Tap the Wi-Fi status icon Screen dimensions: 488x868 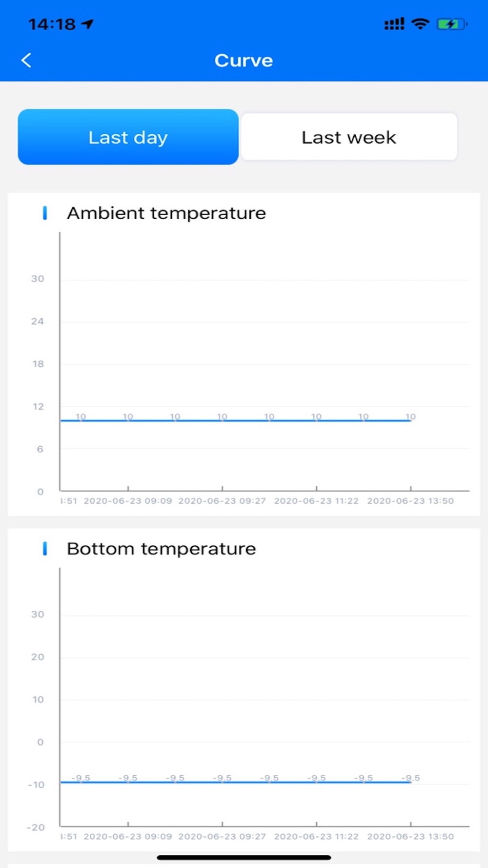click(420, 23)
